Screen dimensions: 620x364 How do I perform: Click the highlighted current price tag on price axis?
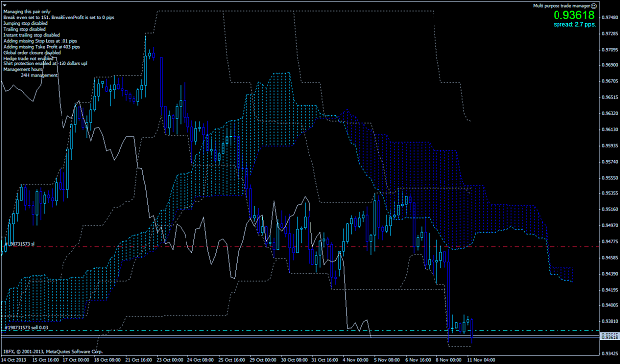[x=609, y=336]
